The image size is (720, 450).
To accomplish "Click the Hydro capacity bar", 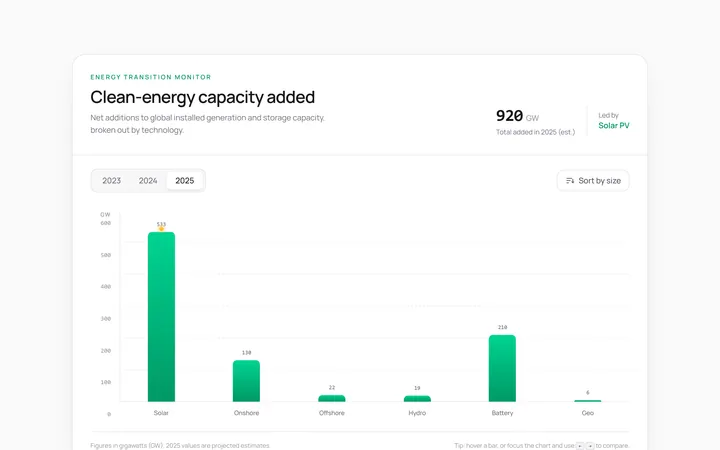I will 417,399.
